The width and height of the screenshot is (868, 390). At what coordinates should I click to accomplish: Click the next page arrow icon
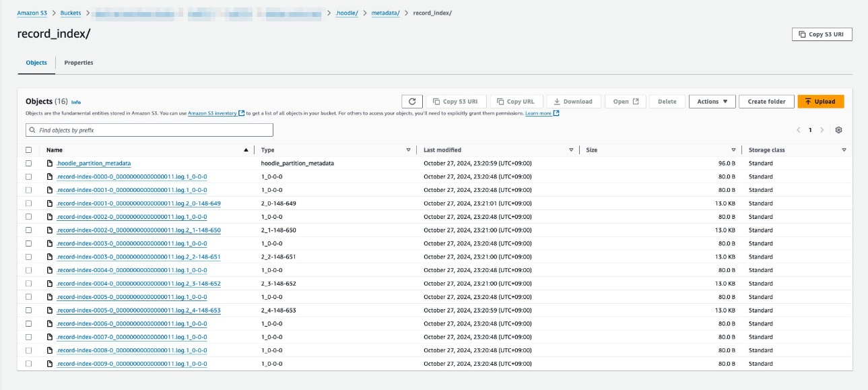[822, 130]
